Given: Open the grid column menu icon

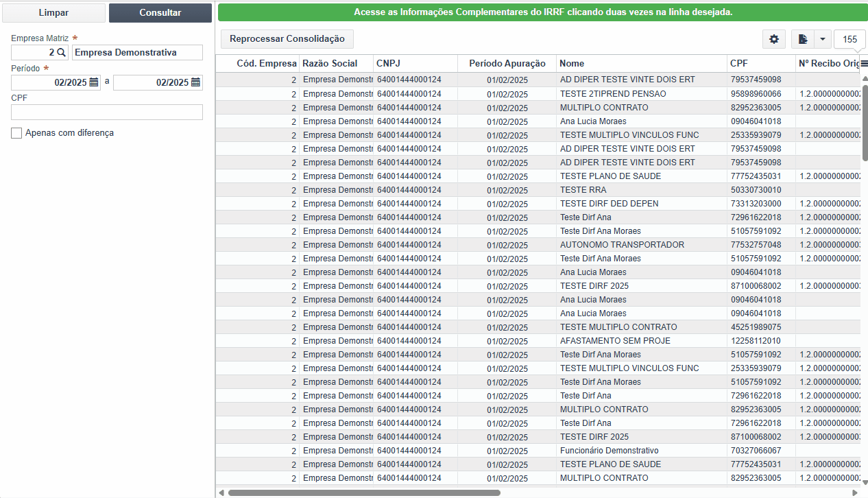Looking at the screenshot, I should pyautogui.click(x=864, y=63).
